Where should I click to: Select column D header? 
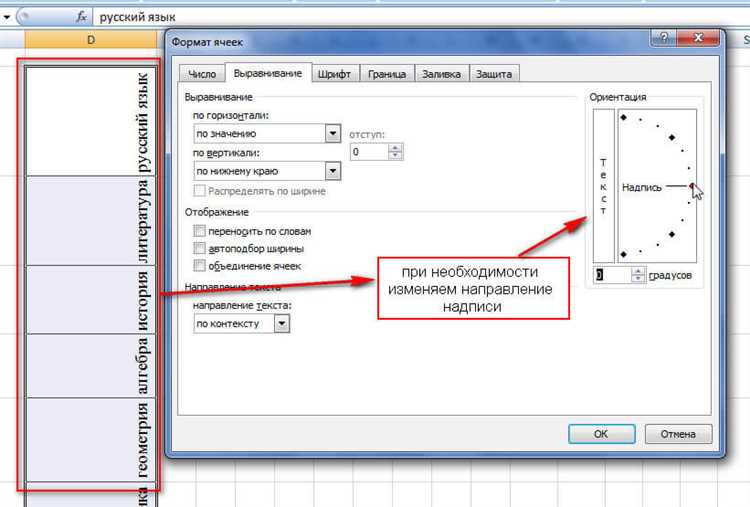click(92, 39)
